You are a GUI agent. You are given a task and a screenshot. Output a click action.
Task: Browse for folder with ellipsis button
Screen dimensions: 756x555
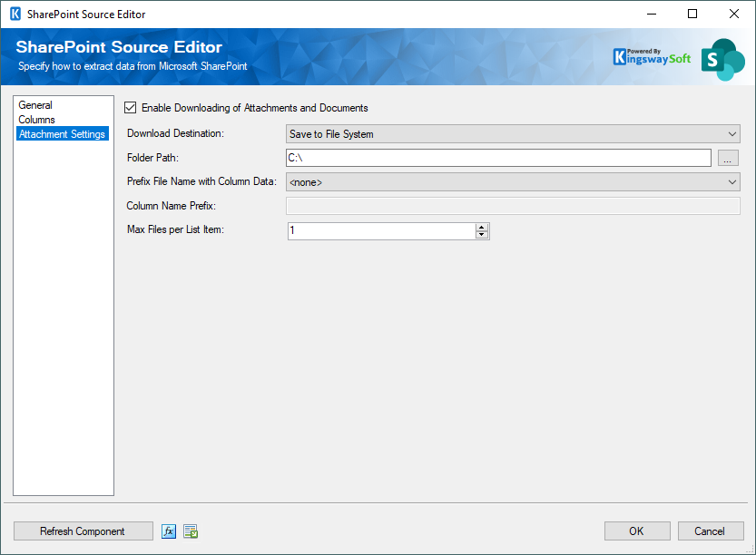pyautogui.click(x=728, y=158)
